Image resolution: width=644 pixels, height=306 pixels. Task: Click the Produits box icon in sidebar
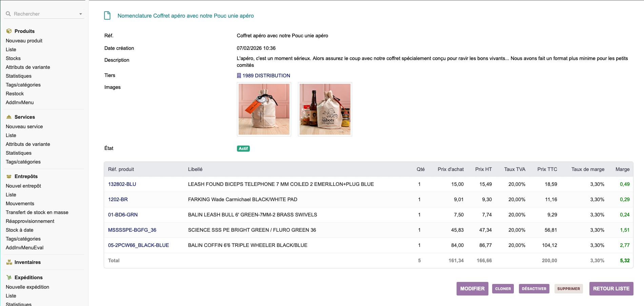9,31
